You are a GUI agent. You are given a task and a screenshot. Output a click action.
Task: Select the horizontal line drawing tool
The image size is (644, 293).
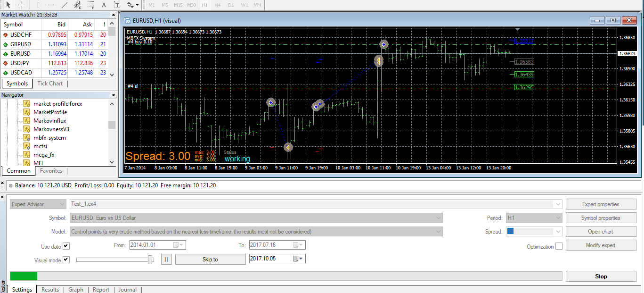click(51, 5)
